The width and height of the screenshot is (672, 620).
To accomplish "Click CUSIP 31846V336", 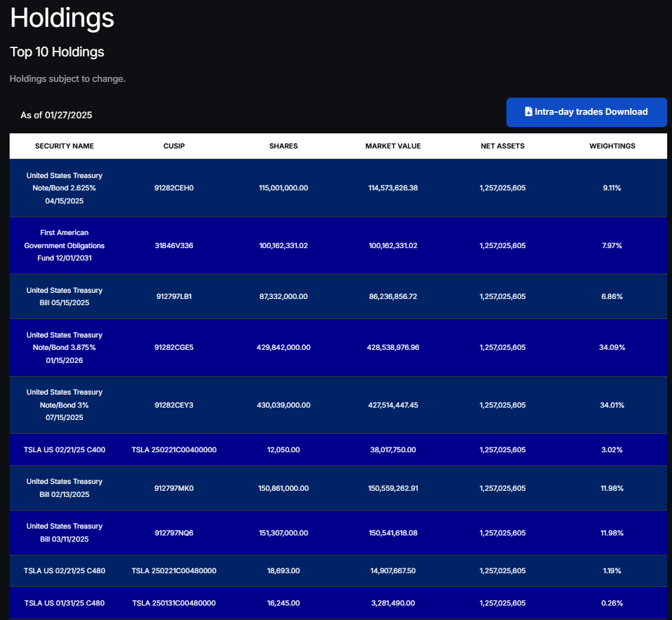I will click(174, 245).
